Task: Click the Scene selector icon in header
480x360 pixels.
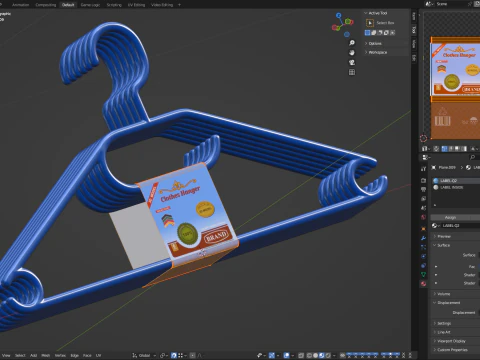Action: coord(428,4)
